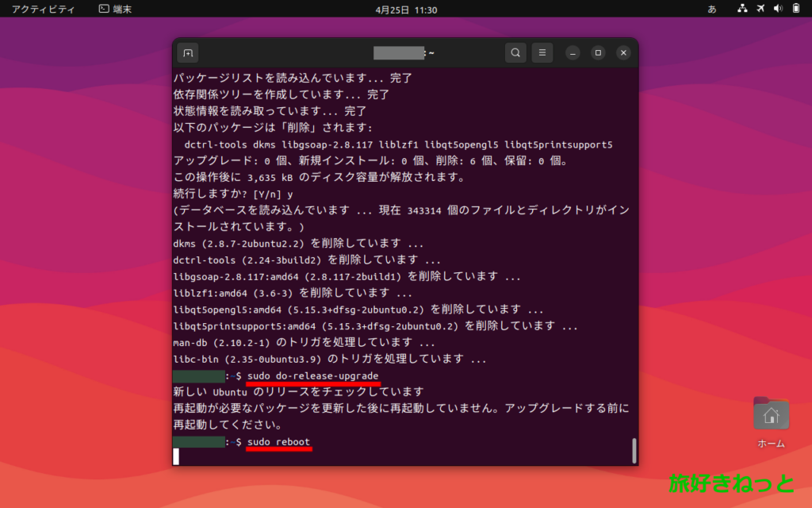Open the 4月25日 11:30 clock calendar
Image resolution: width=812 pixels, height=508 pixels.
[x=405, y=9]
